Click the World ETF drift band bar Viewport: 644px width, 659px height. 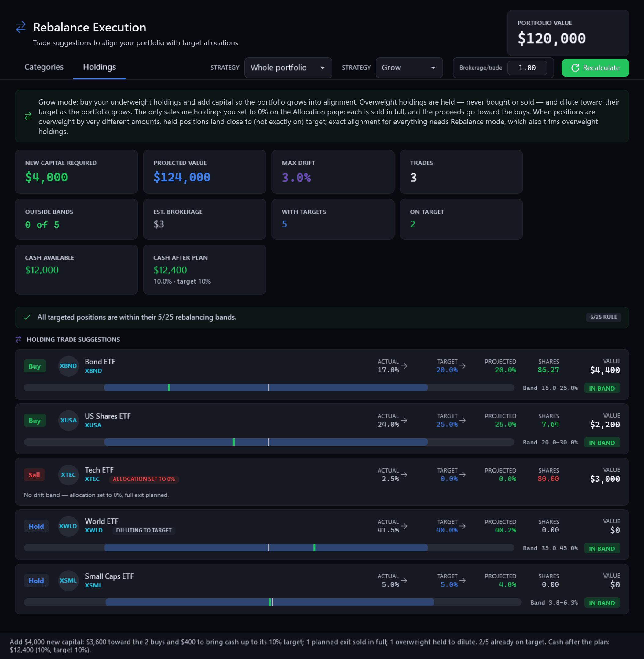(269, 548)
